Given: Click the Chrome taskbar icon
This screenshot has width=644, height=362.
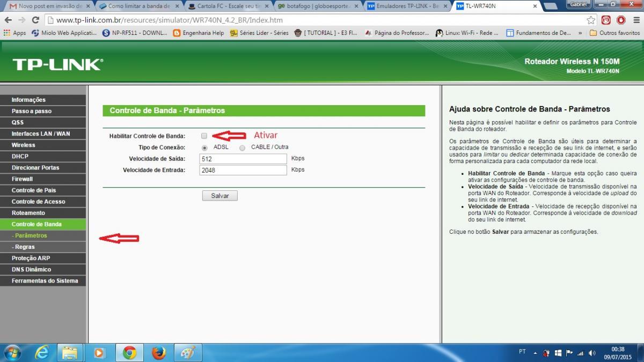Looking at the screenshot, I should coord(129,352).
